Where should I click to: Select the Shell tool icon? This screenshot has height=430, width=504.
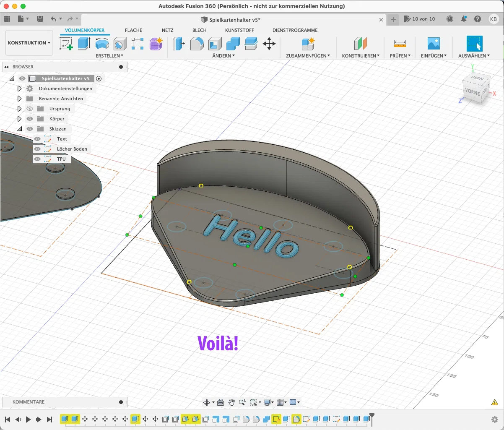tap(215, 44)
